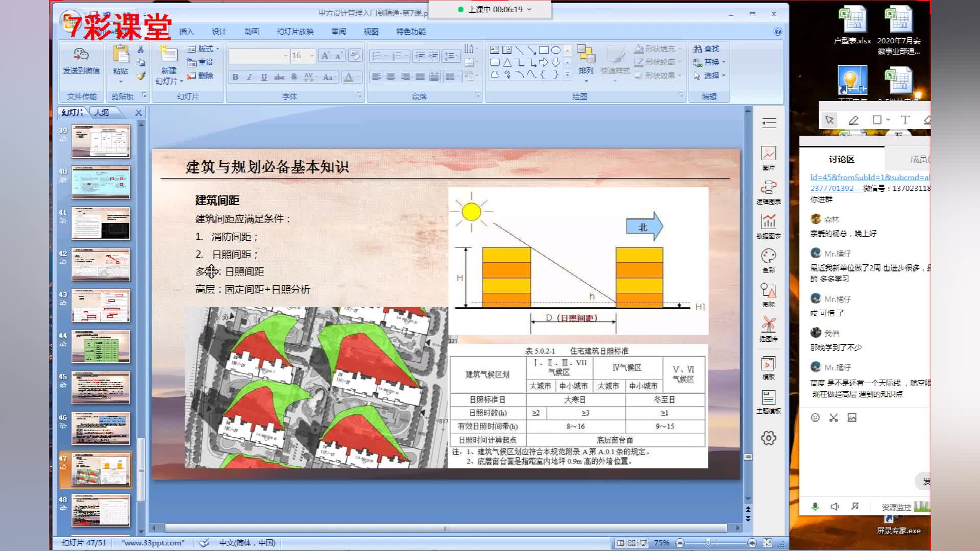Click the emoji icon in chat
The image size is (980, 551).
[x=815, y=418]
